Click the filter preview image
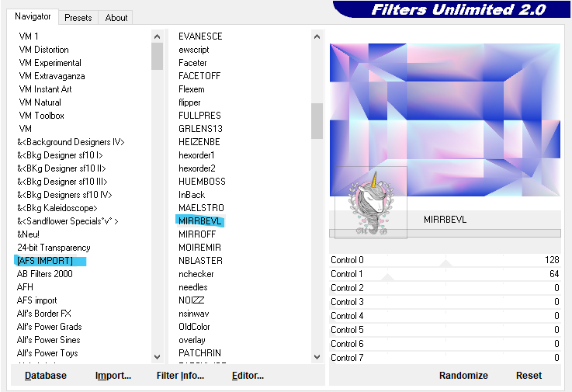 [x=445, y=120]
